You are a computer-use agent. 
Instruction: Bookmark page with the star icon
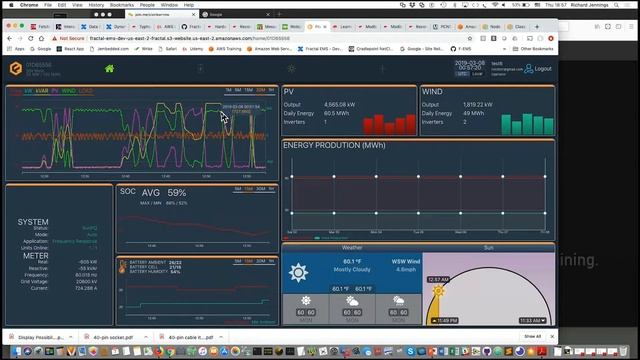click(x=470, y=38)
